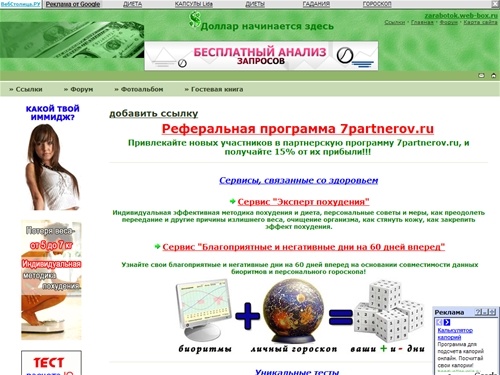Open Форум in top-right header links
This screenshot has width=500, height=375.
448,22
